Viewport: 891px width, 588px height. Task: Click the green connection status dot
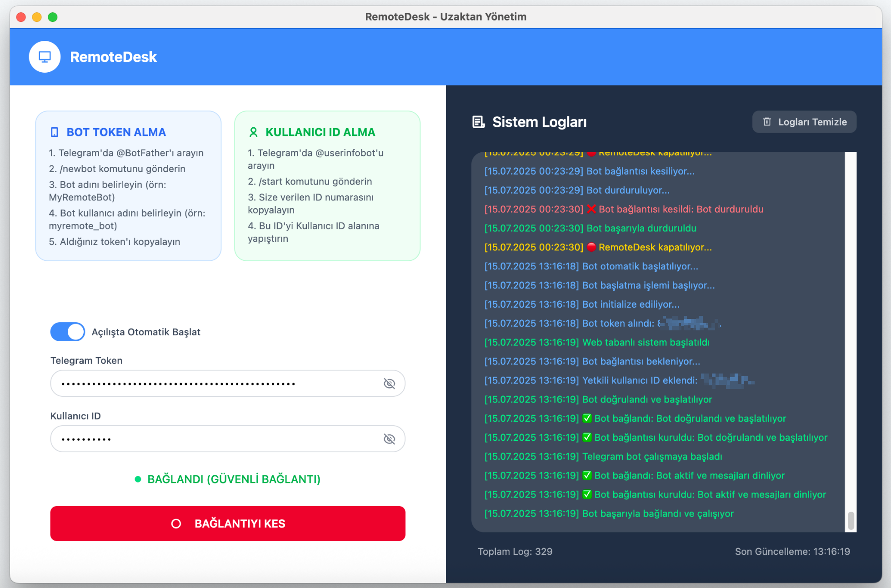coord(138,479)
